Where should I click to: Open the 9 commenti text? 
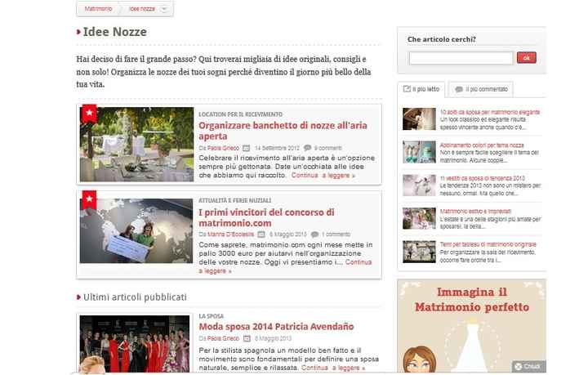point(328,148)
